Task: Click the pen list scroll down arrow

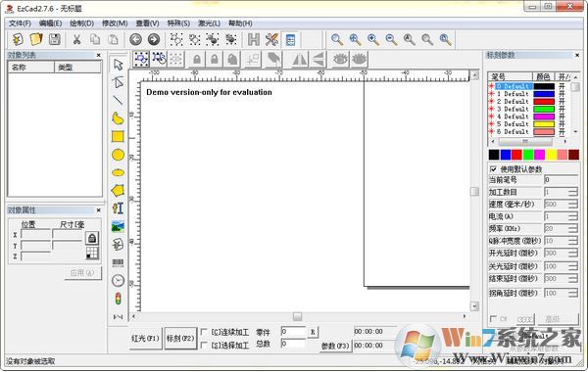Action: point(575,131)
